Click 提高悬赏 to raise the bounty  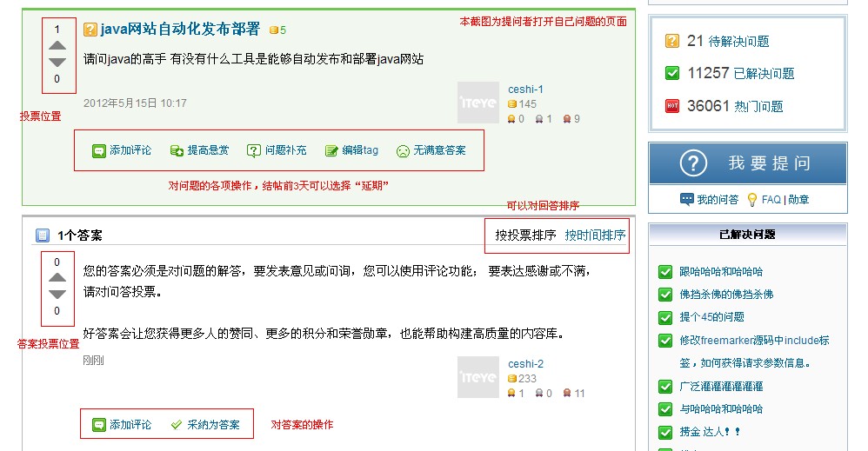[199, 150]
